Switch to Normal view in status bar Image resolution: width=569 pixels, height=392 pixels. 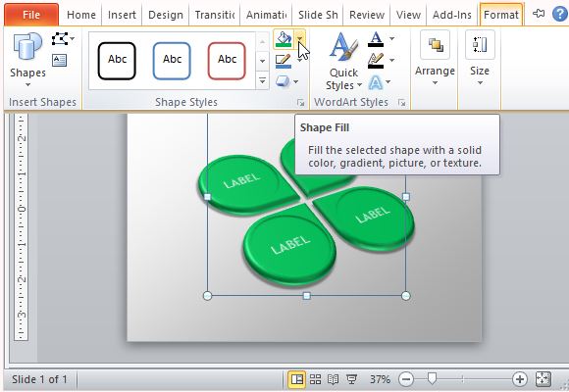click(297, 379)
